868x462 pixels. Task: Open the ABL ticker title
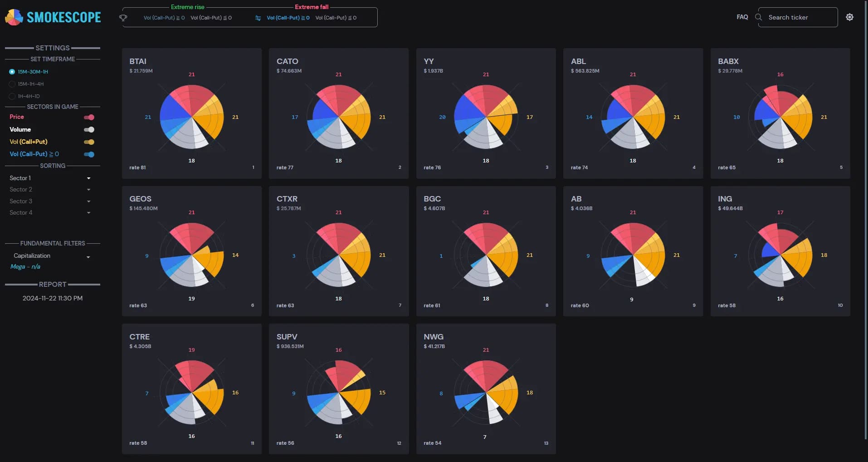[578, 61]
